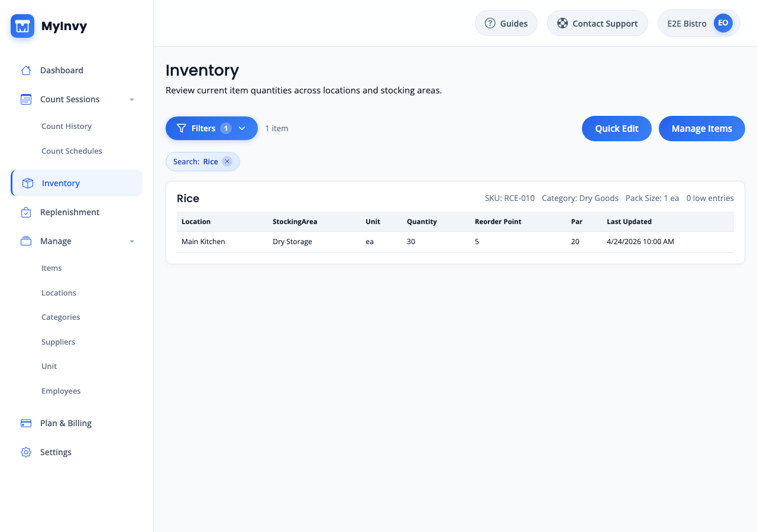The width and height of the screenshot is (757, 532).
Task: Click the Contact Support button
Action: pos(597,23)
